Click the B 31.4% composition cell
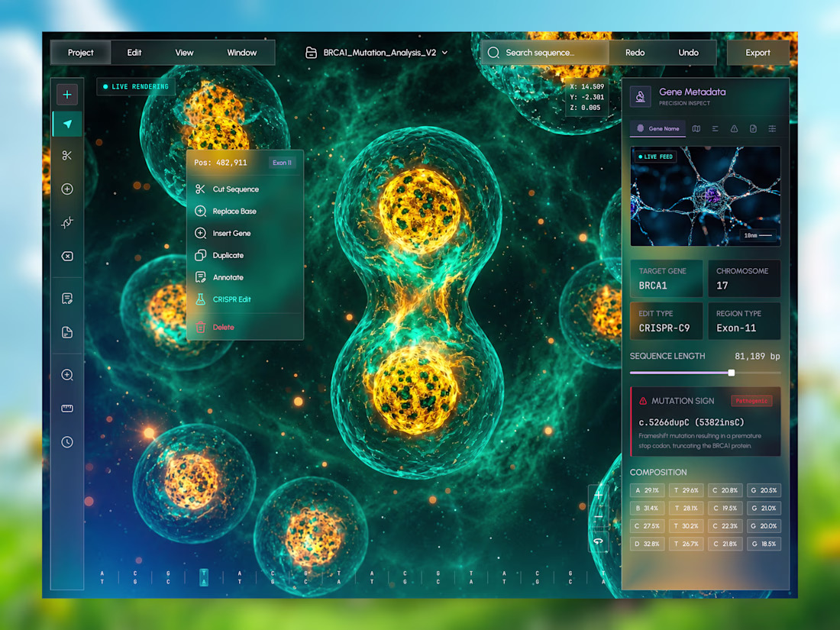This screenshot has height=630, width=840. [647, 508]
